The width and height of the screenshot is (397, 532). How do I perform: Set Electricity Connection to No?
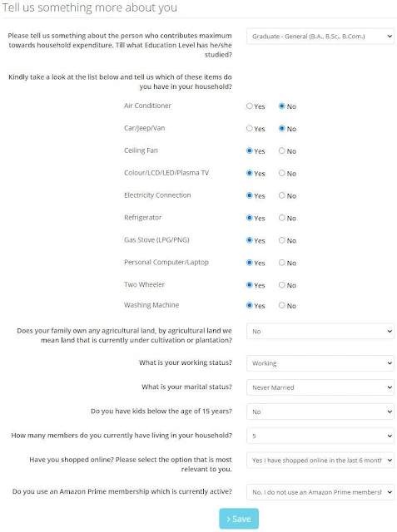pyautogui.click(x=282, y=195)
